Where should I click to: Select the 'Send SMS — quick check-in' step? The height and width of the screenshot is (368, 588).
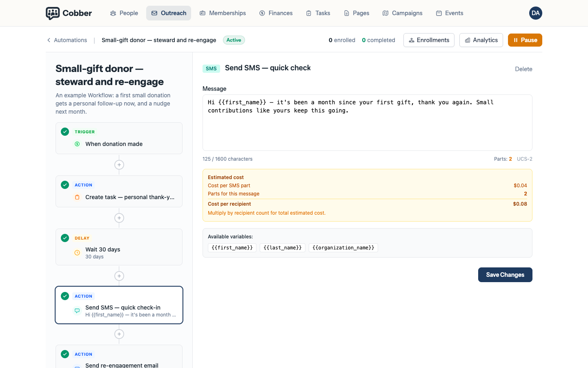(119, 305)
